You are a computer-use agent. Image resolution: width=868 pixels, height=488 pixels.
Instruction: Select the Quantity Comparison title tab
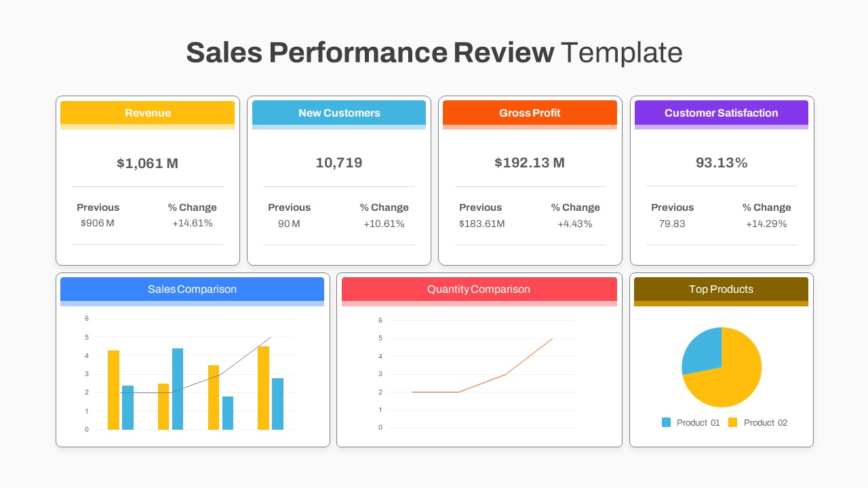tap(479, 289)
